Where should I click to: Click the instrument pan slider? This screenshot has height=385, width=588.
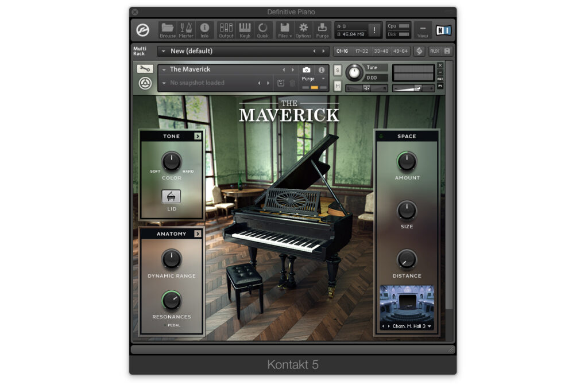pyautogui.click(x=366, y=88)
